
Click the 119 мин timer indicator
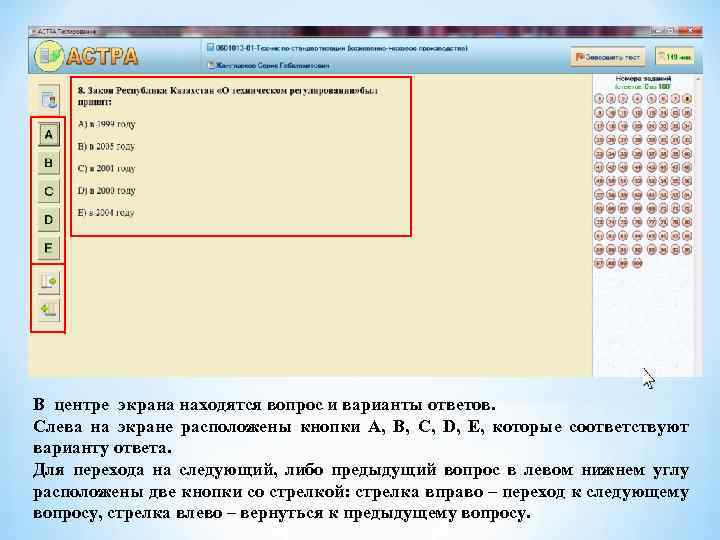click(675, 57)
